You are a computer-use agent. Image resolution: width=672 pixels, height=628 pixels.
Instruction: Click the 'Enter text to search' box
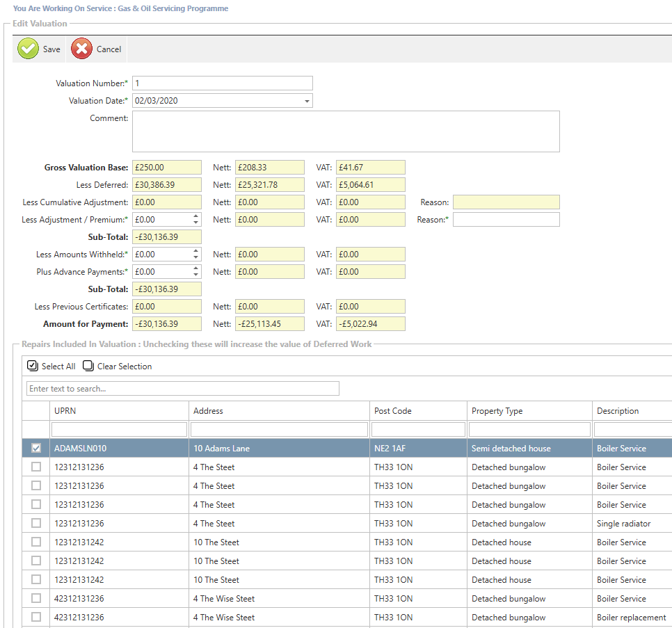tap(182, 388)
